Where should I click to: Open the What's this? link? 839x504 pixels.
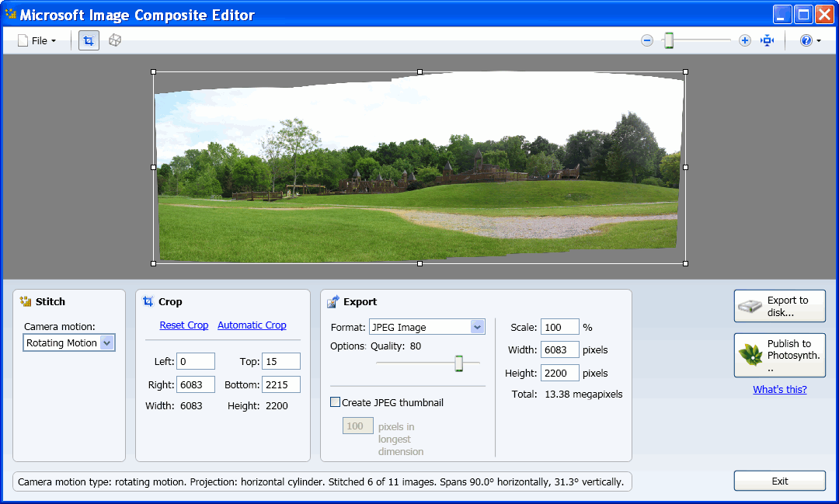tap(780, 390)
